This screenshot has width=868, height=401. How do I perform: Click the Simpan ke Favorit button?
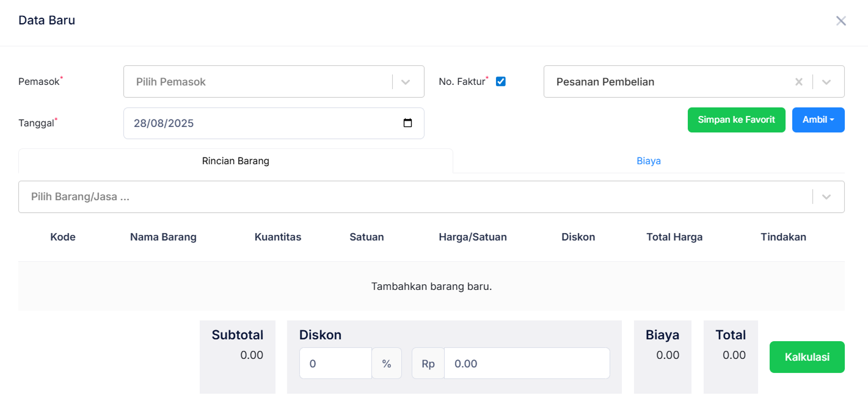[x=736, y=120]
